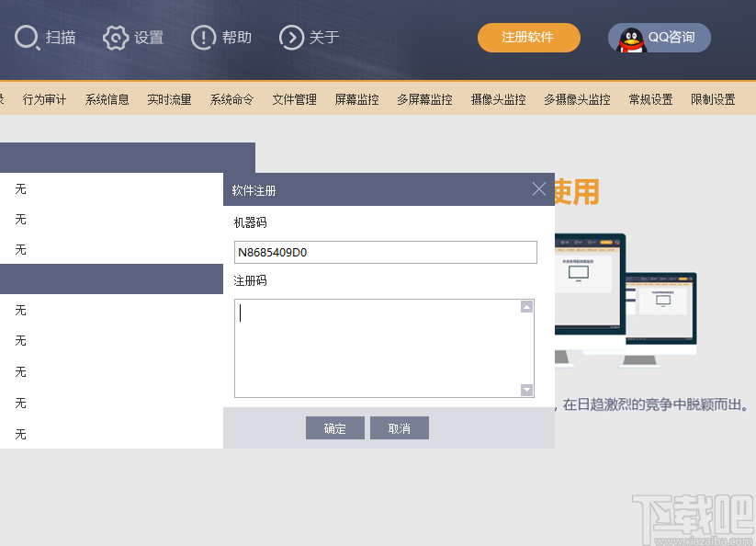This screenshot has height=546, width=756.
Task: Open QQ咨询 consultation button
Action: [660, 38]
